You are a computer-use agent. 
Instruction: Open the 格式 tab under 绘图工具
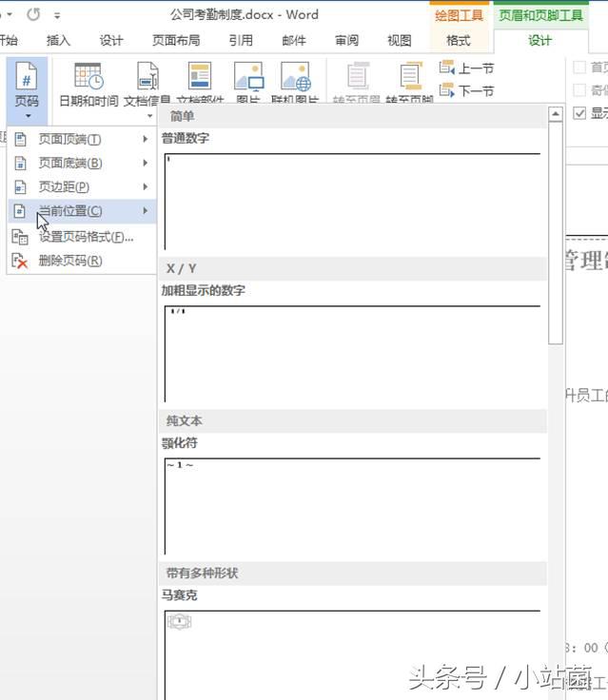[459, 41]
